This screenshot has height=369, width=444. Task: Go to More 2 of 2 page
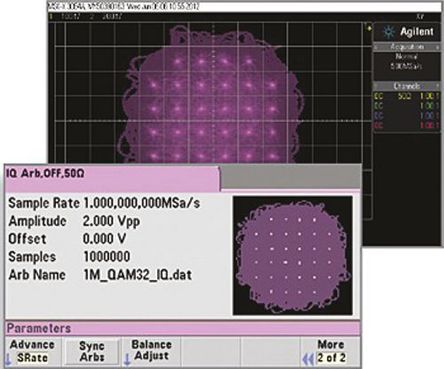[x=330, y=351]
